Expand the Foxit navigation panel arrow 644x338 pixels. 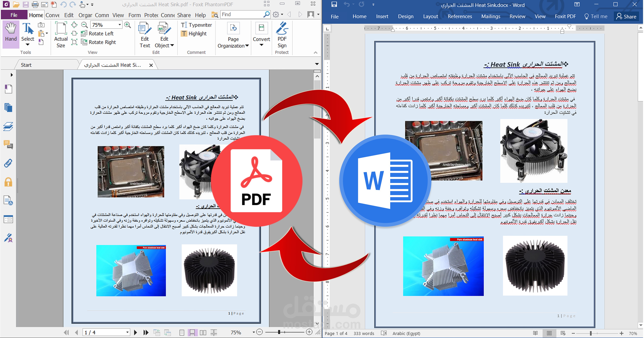(11, 75)
